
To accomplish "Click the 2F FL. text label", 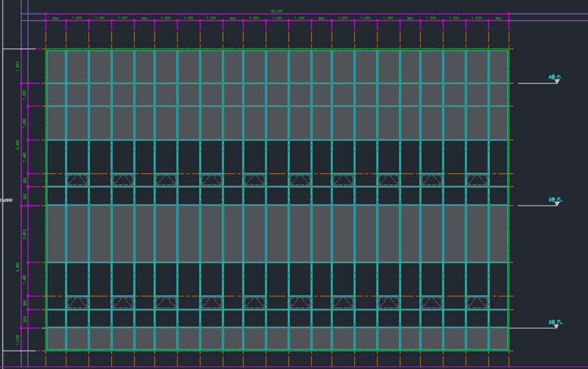I will [x=555, y=322].
